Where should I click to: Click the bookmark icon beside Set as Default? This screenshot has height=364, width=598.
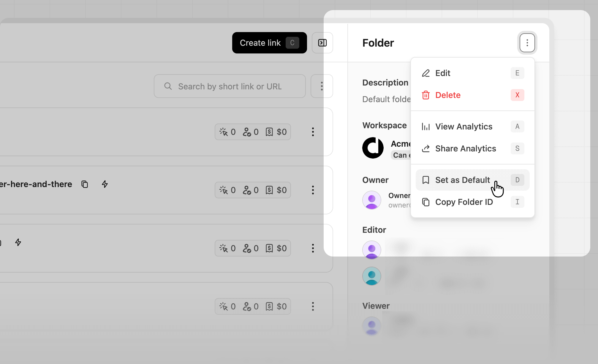pos(426,180)
